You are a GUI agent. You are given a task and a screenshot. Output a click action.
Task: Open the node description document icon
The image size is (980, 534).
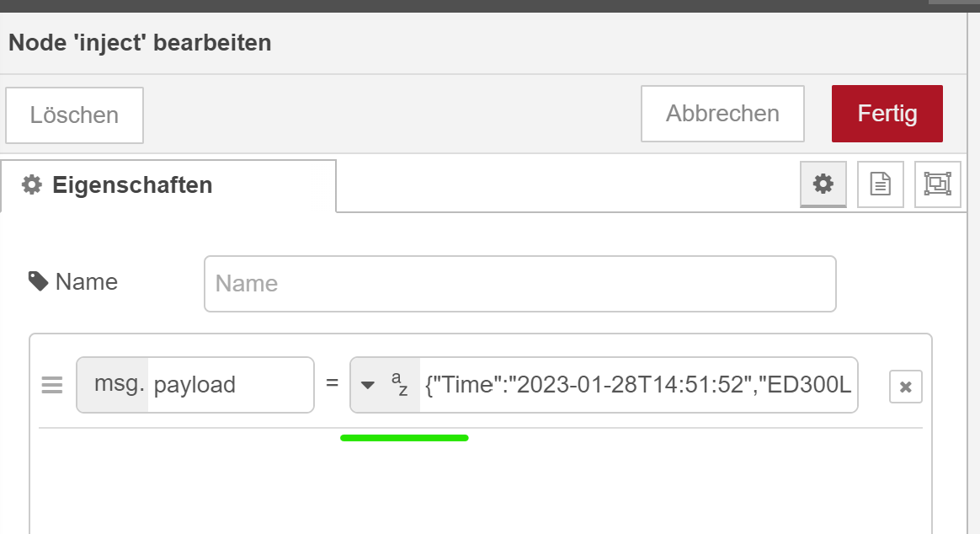coord(880,184)
